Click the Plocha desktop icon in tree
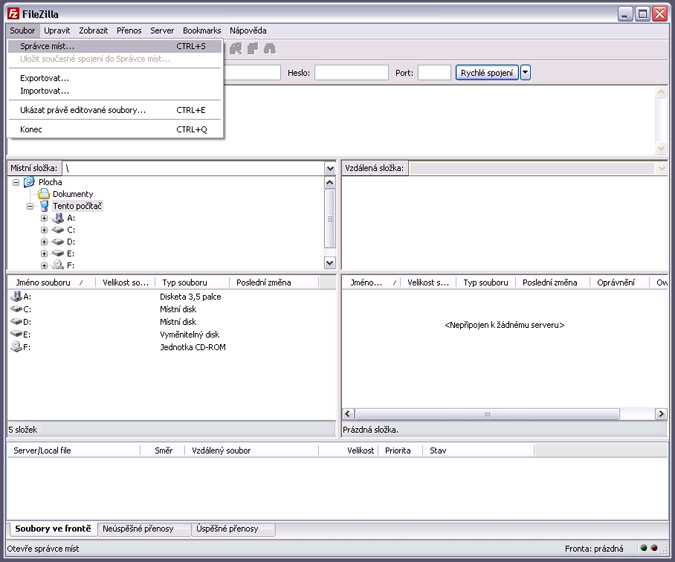675x562 pixels. 29,182
